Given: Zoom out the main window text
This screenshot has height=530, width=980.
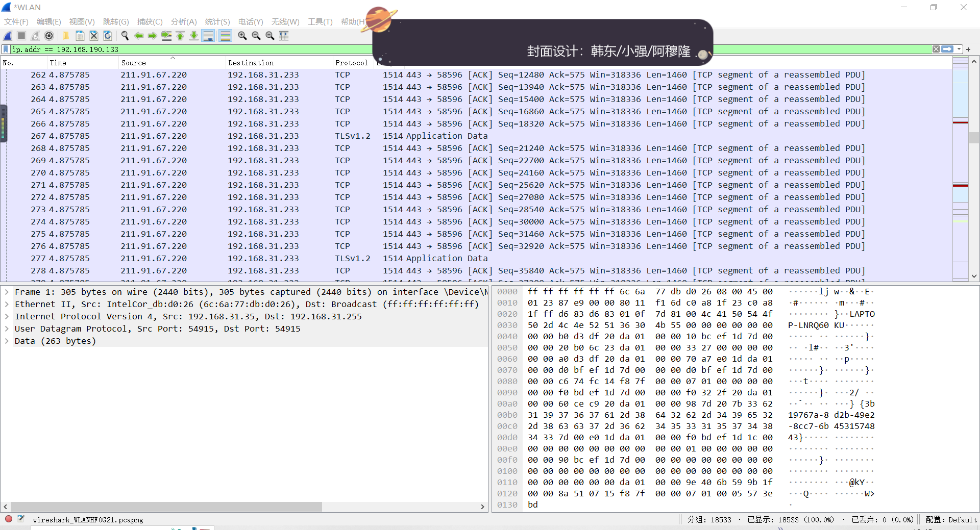Looking at the screenshot, I should point(256,36).
